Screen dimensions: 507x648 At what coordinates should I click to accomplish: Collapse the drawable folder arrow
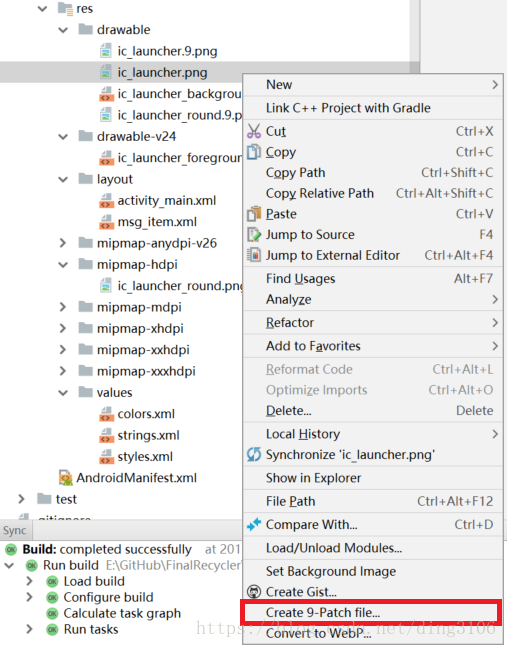[63, 30]
